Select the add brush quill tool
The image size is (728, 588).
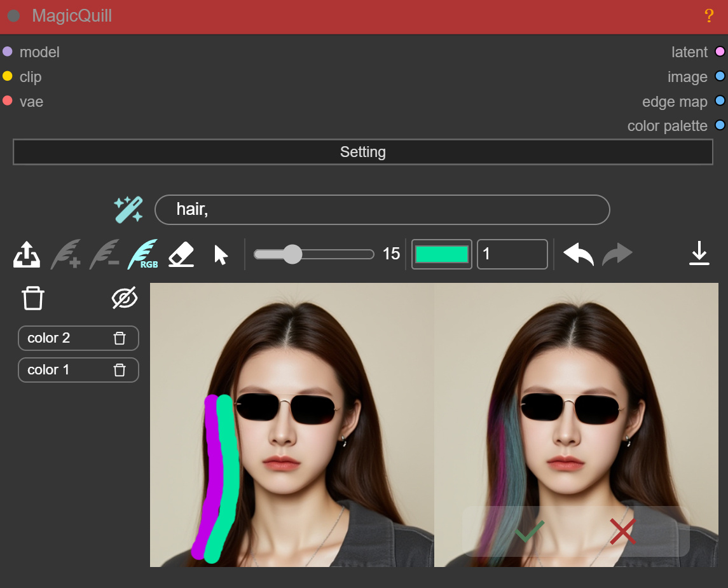[65, 254]
